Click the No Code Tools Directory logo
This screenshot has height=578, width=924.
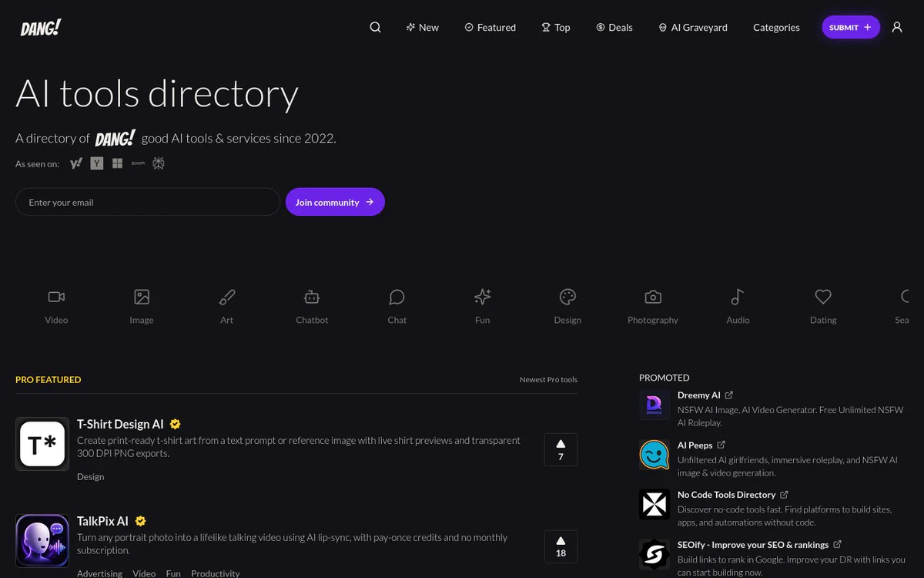tap(654, 505)
